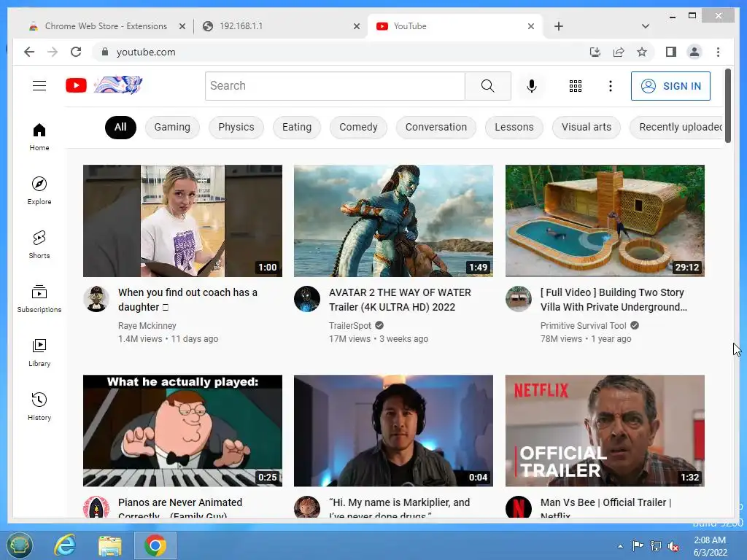Close the Chrome Web Store tab
Screen dimensions: 747x560
pyautogui.click(x=182, y=27)
